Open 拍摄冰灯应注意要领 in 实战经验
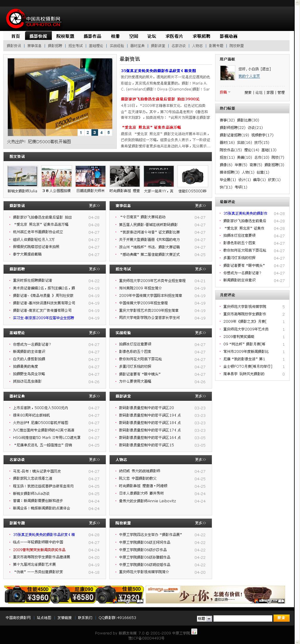 (135, 344)
